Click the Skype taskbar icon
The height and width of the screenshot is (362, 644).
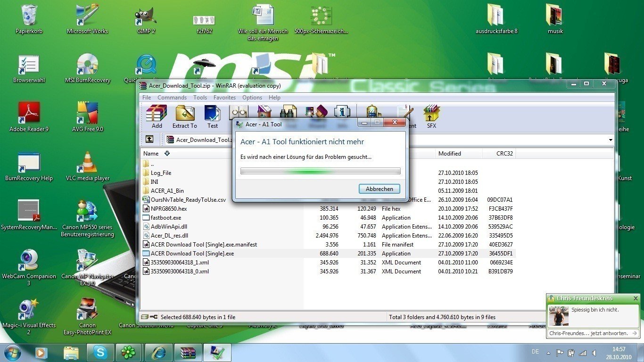coord(99,353)
